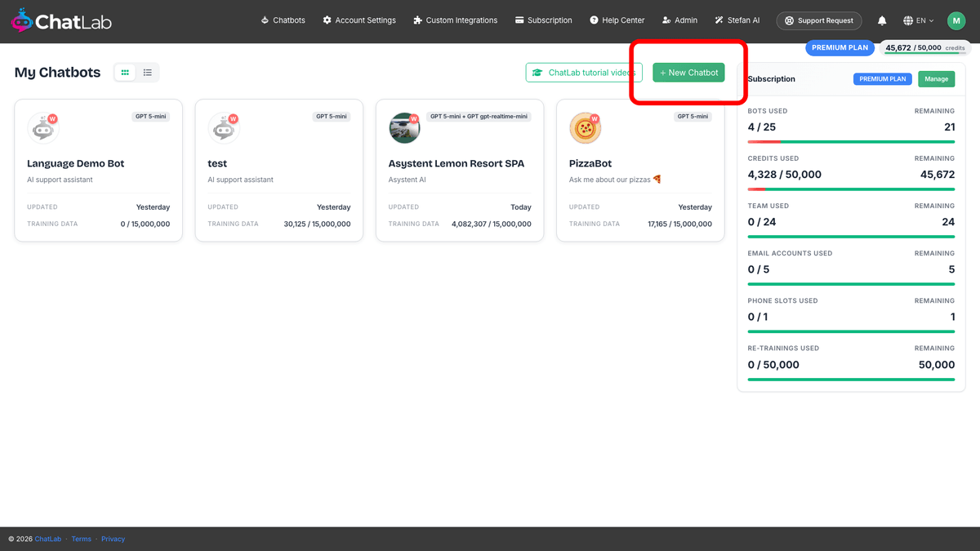Create a New Chatbot
The image size is (980, 551).
point(688,73)
